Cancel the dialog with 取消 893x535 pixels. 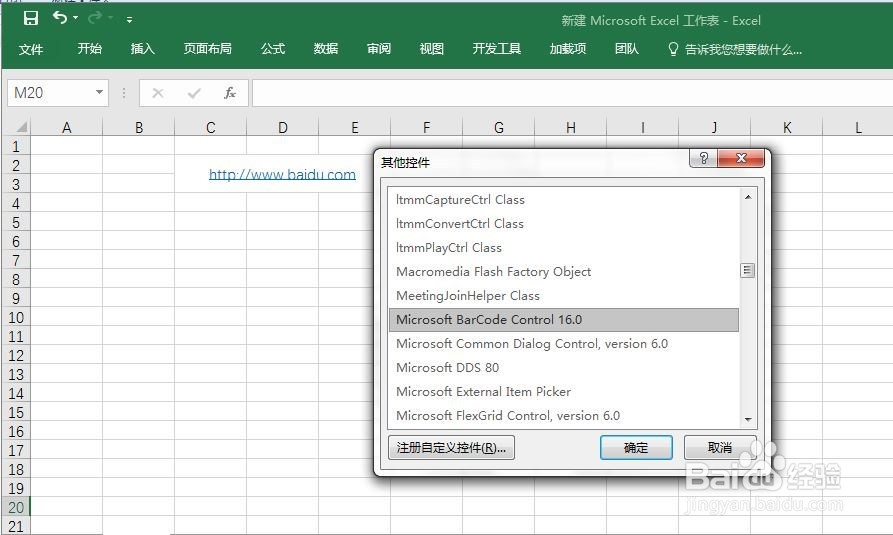[x=720, y=448]
